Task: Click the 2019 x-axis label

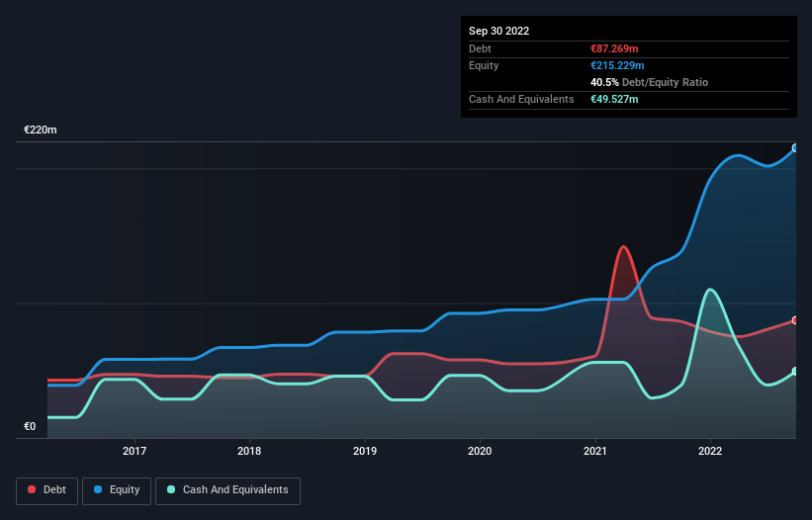Action: pyautogui.click(x=365, y=451)
